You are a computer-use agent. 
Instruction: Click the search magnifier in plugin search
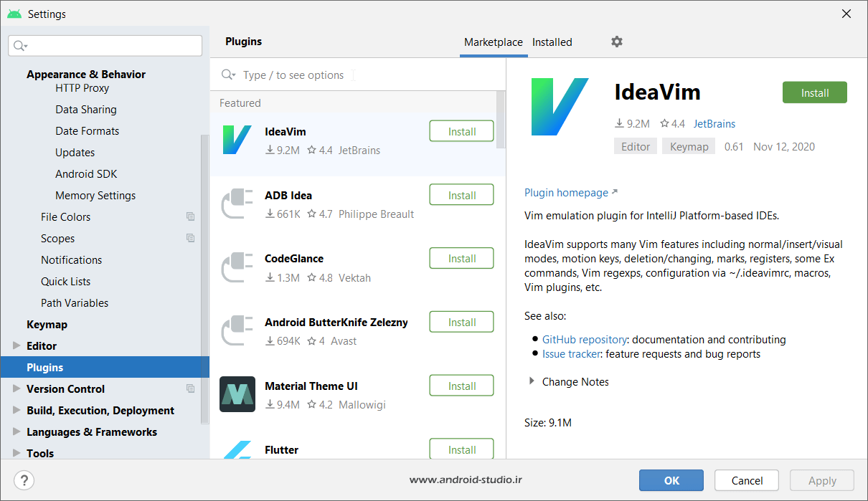[x=229, y=75]
